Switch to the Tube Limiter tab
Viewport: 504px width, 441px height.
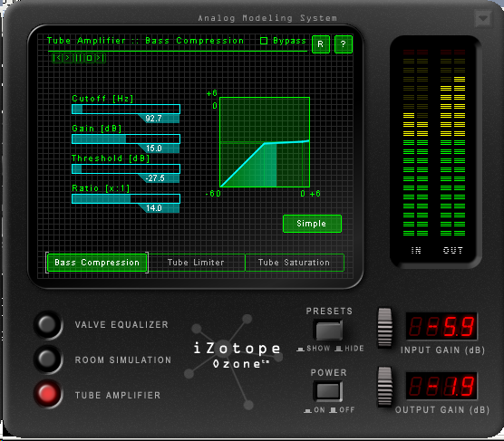pos(196,263)
